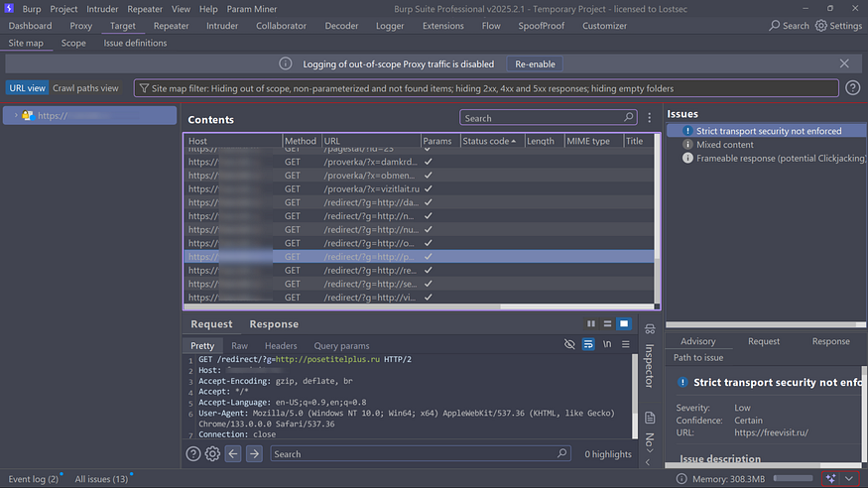Viewport: 868px width, 488px height.
Task: Select the Mixed content issue
Action: click(x=724, y=145)
